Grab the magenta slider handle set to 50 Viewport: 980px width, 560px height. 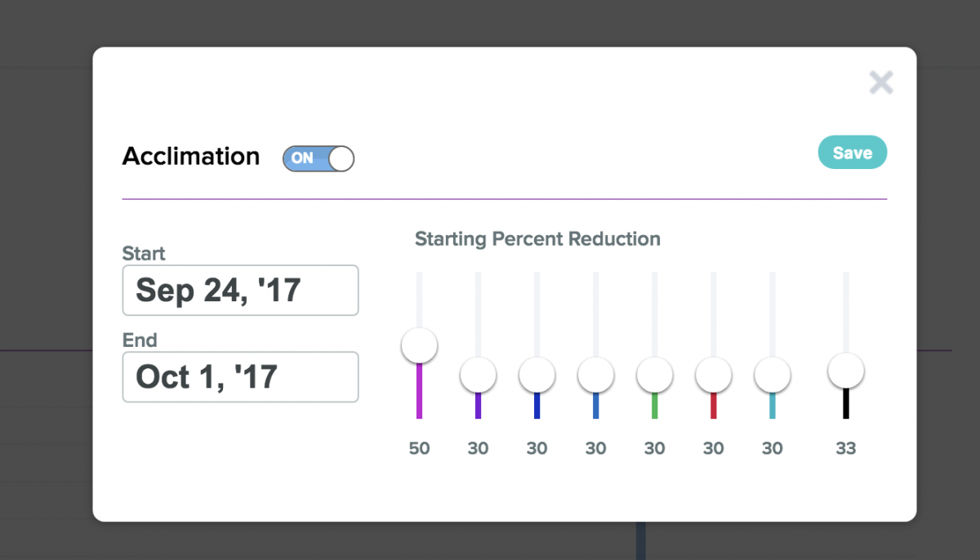point(419,345)
